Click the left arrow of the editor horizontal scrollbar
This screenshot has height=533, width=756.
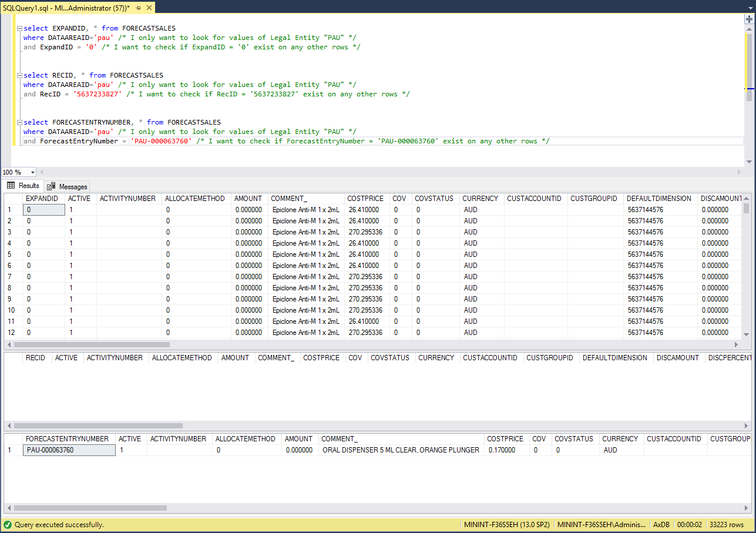(41, 172)
